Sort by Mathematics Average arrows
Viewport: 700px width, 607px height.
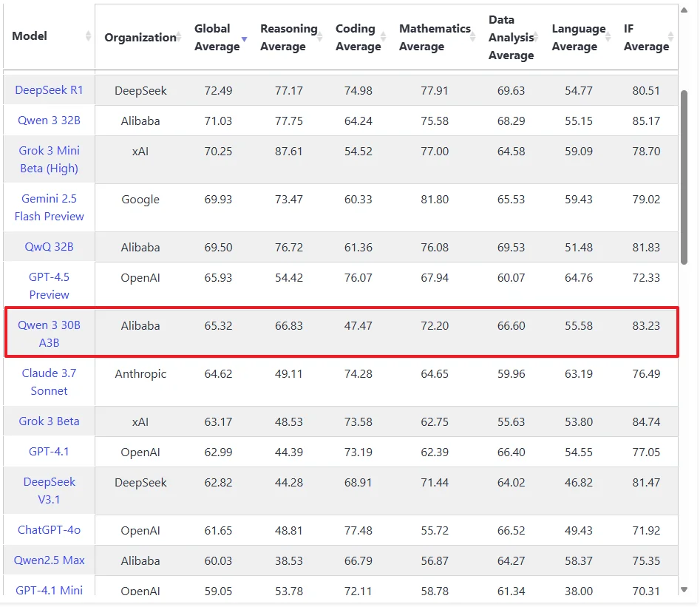(473, 37)
